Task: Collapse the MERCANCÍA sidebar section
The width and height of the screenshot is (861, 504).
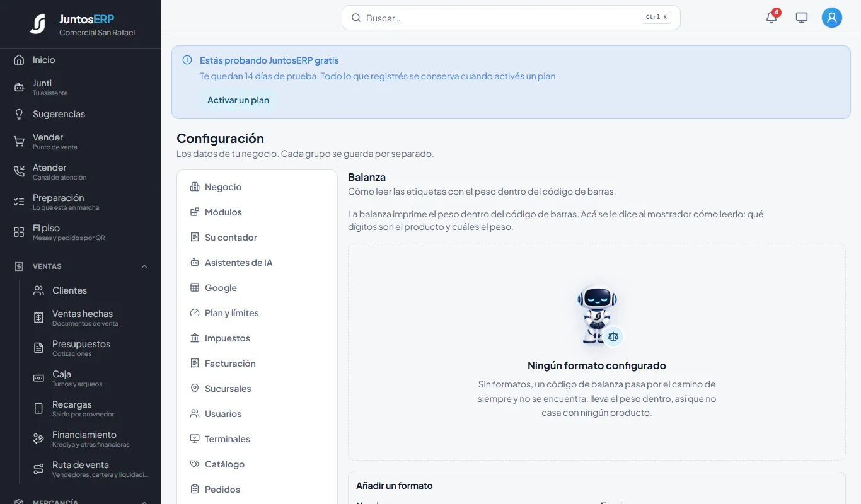Action: click(144, 501)
